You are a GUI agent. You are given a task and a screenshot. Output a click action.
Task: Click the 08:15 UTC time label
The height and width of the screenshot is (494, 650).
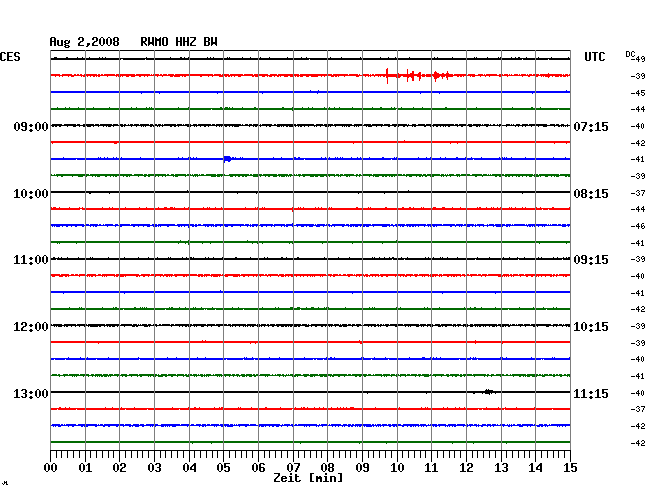[591, 194]
